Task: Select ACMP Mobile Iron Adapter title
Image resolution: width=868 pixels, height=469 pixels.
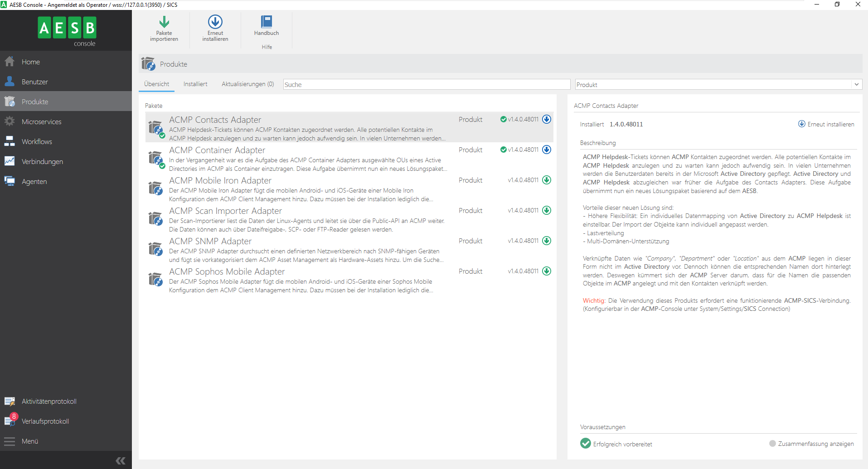Action: (x=220, y=180)
